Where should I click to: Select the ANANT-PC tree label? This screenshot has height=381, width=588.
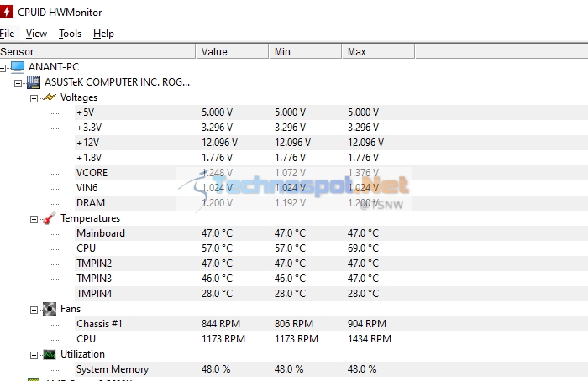coord(54,66)
